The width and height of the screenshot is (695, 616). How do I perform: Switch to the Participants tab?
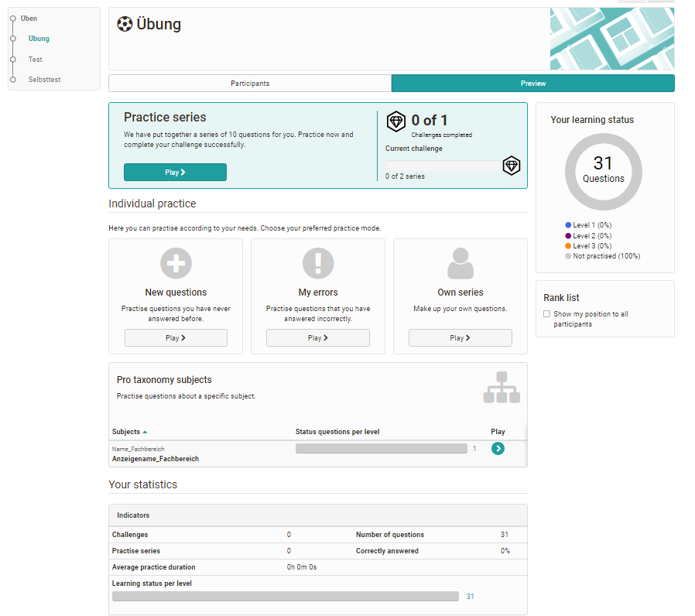click(x=250, y=84)
